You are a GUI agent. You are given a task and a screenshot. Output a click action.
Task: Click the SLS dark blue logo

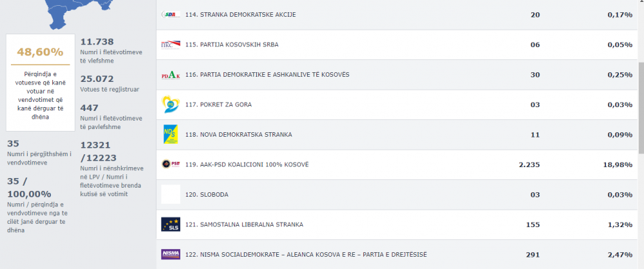coord(171,224)
